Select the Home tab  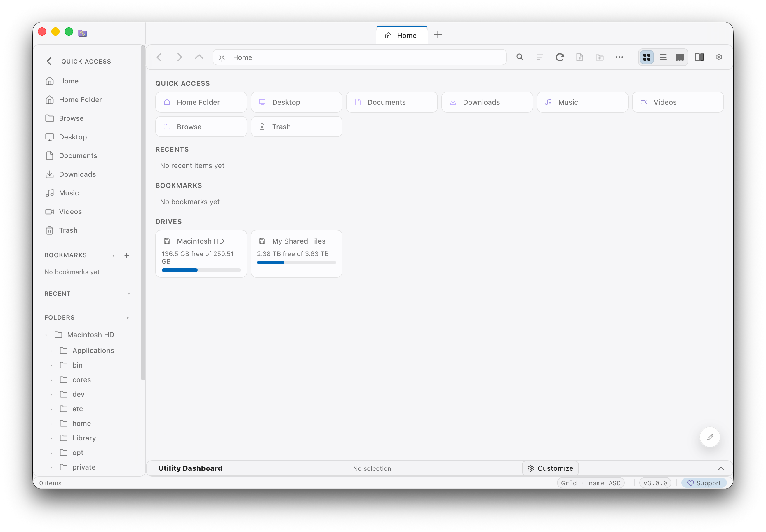(x=402, y=35)
